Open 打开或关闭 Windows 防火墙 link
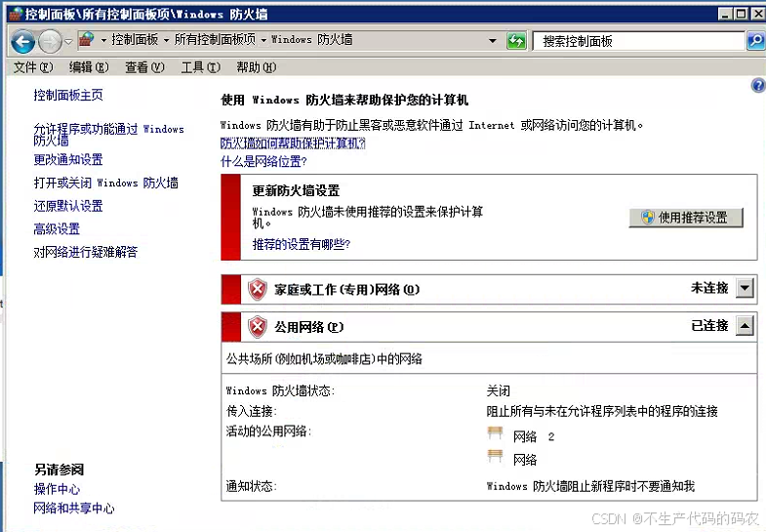Viewport: 766px width, 532px height. point(105,183)
